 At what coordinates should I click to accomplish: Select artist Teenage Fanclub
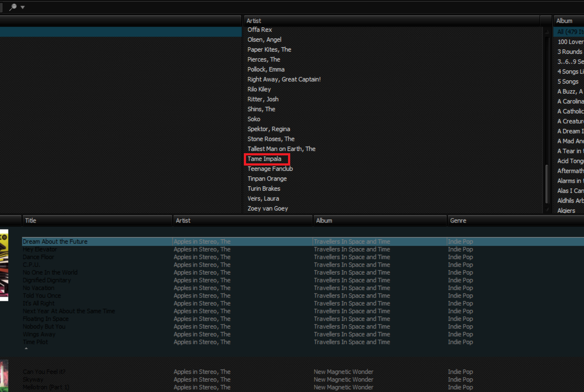[270, 169]
